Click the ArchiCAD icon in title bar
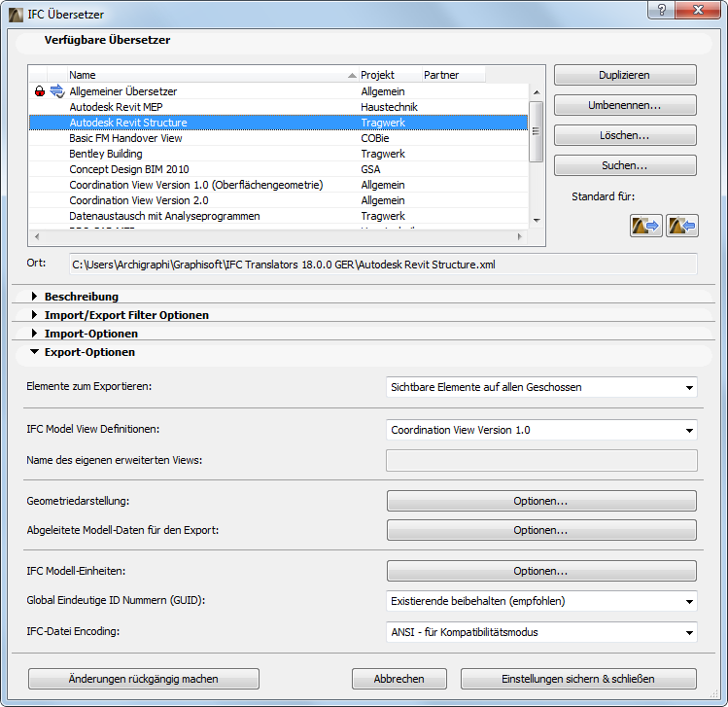Image resolution: width=728 pixels, height=707 pixels. [x=16, y=15]
